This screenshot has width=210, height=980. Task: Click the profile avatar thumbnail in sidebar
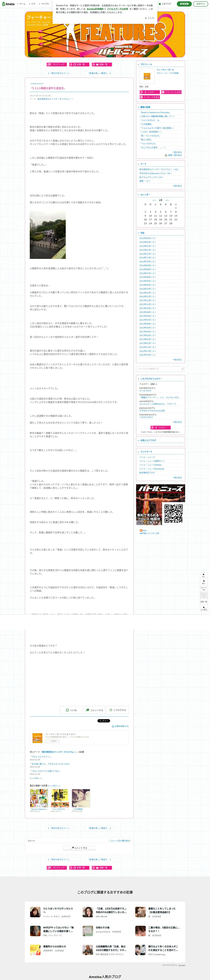pos(147,76)
